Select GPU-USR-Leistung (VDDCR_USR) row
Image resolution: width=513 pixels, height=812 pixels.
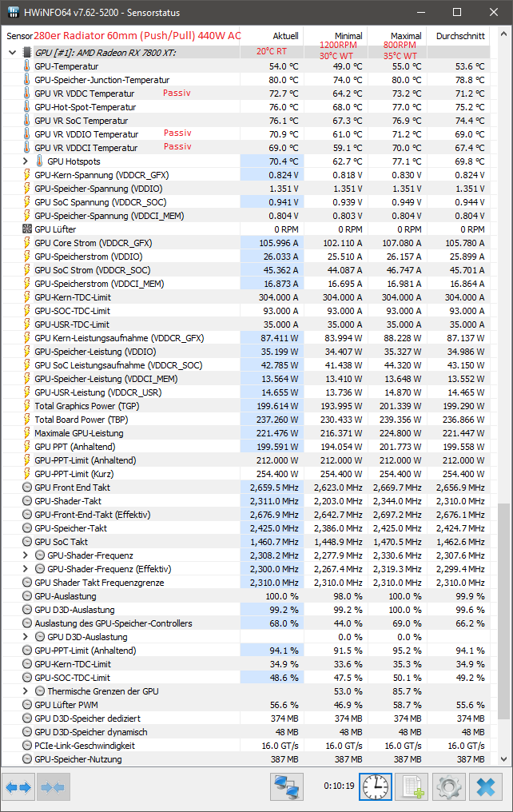(x=246, y=392)
